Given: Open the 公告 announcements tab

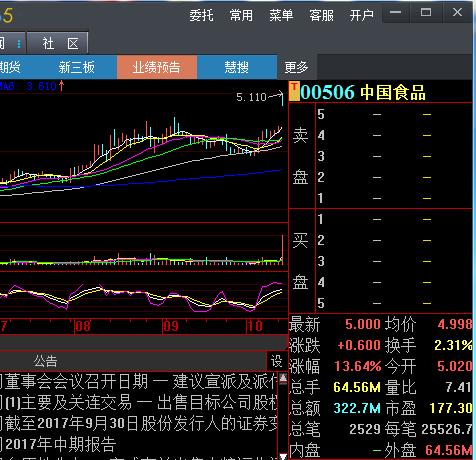Looking at the screenshot, I should pos(45,361).
